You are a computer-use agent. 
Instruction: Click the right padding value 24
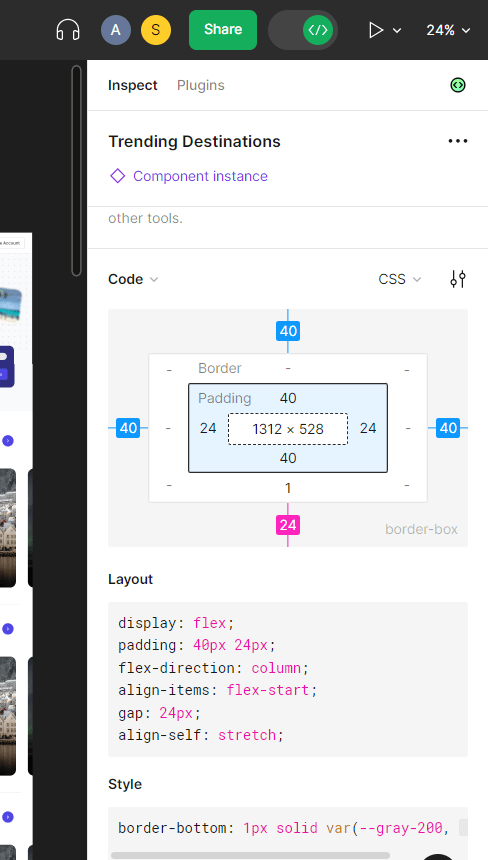[368, 428]
